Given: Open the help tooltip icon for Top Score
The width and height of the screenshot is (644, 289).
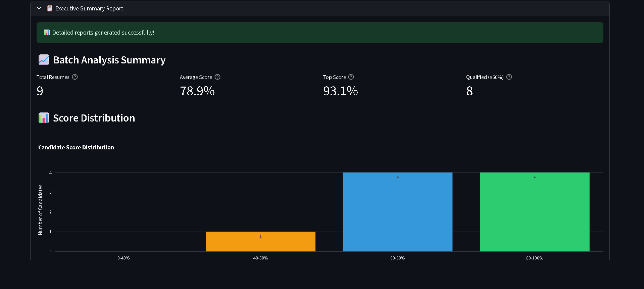Looking at the screenshot, I should point(351,77).
